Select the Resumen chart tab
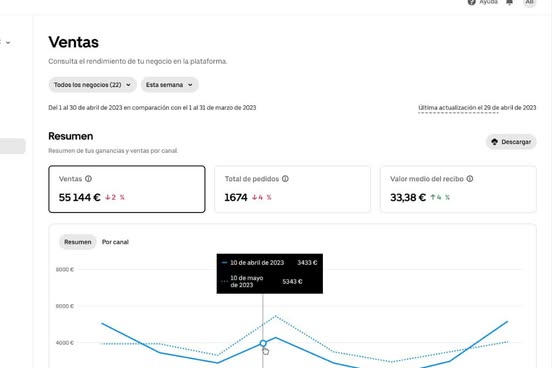Viewport: 552px width, 368px height. [x=77, y=242]
